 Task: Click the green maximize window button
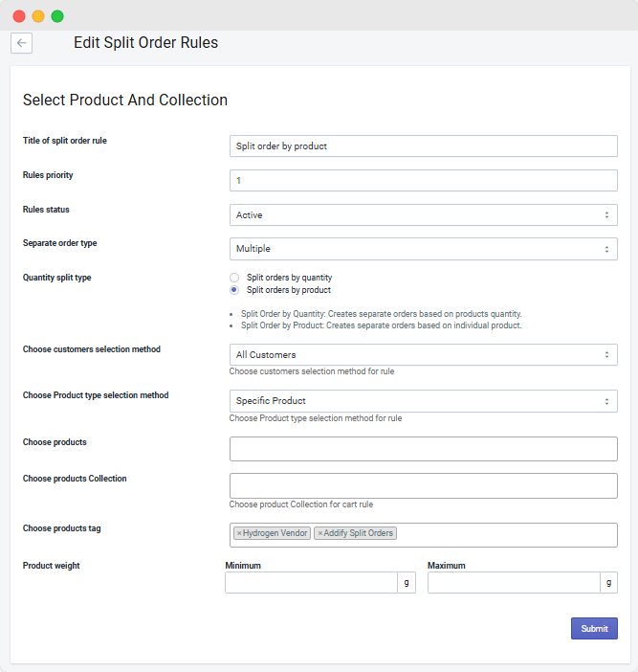[57, 16]
